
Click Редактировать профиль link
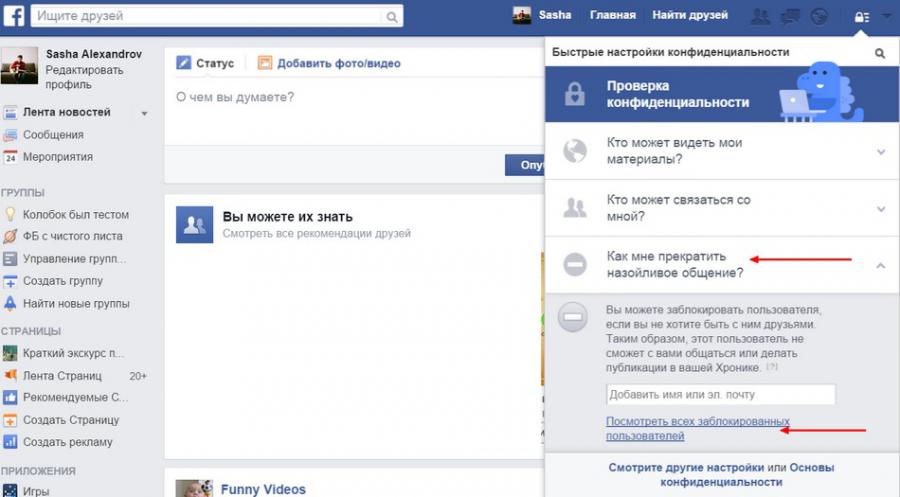click(x=84, y=77)
